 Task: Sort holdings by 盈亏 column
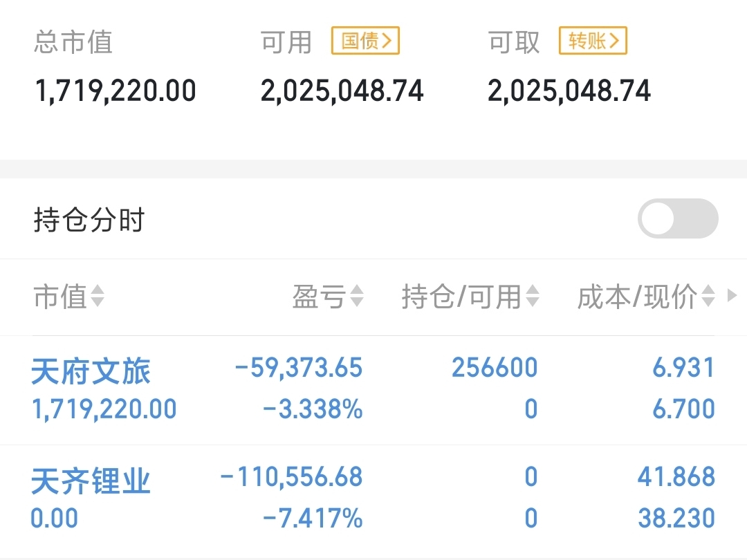329,296
